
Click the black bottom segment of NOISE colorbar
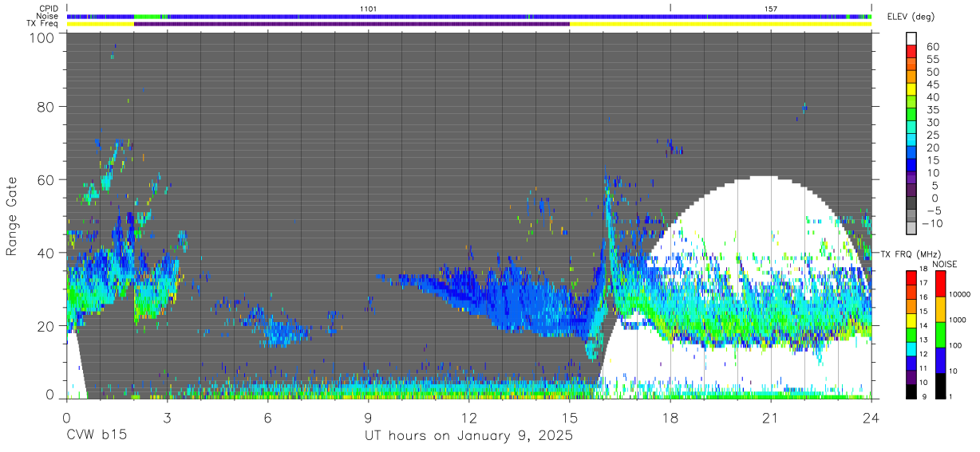940,384
